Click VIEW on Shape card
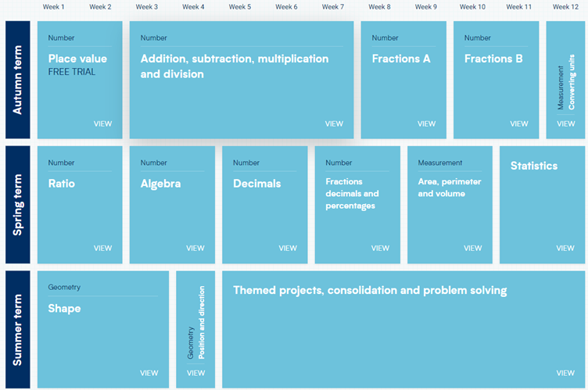 click(149, 373)
